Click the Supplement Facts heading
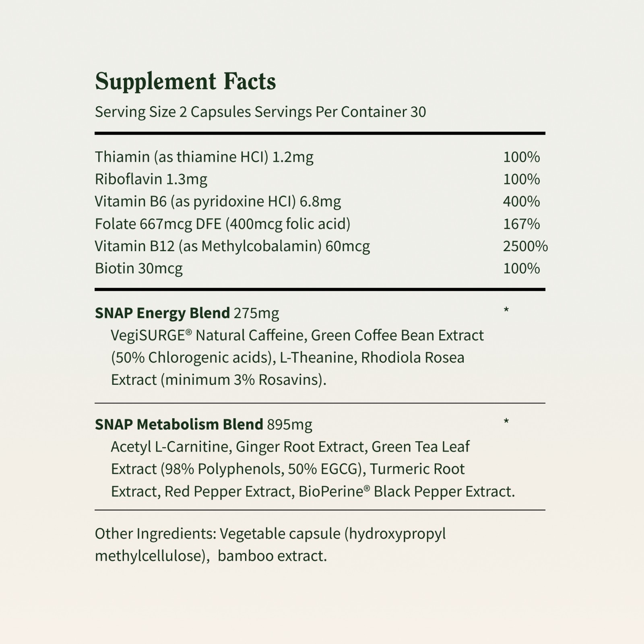Image resolution: width=644 pixels, height=644 pixels. coord(186,82)
